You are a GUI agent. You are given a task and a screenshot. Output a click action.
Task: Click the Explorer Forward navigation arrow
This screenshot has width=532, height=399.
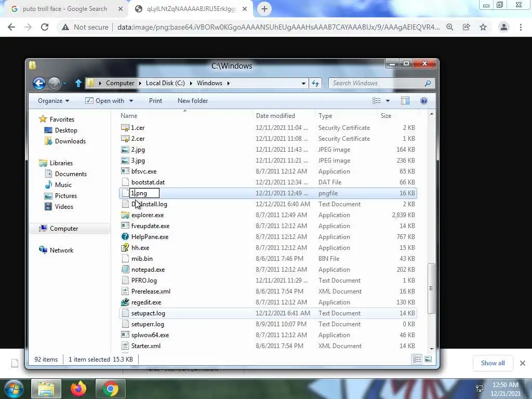(x=54, y=83)
